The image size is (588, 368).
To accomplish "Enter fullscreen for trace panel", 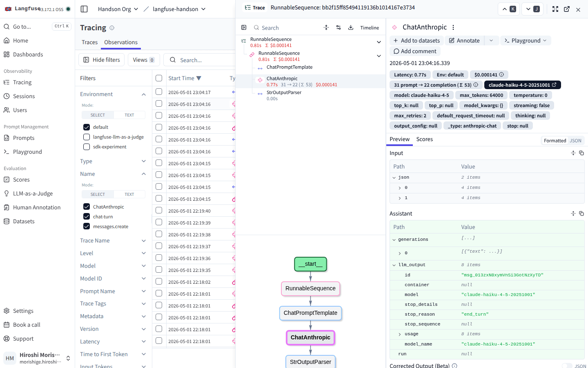I will [555, 9].
